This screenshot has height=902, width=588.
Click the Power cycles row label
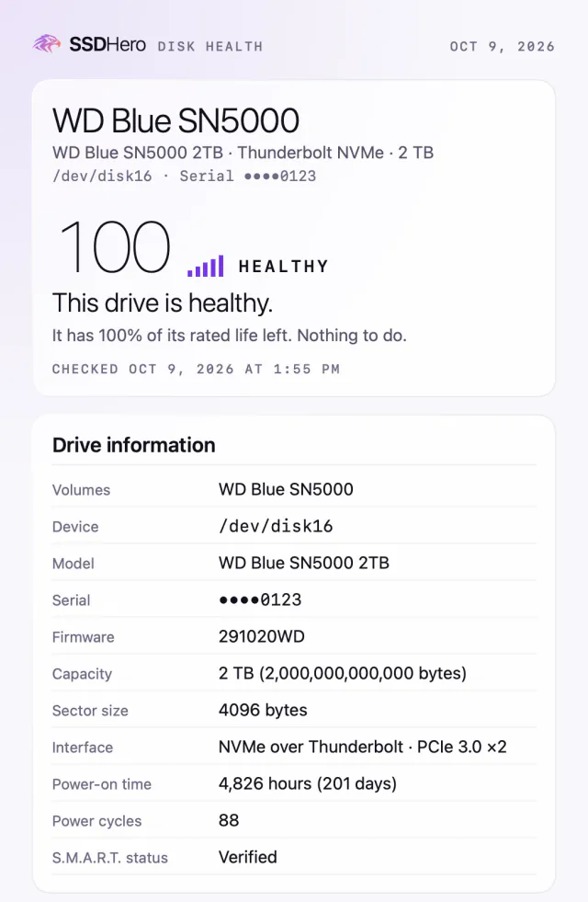point(97,821)
